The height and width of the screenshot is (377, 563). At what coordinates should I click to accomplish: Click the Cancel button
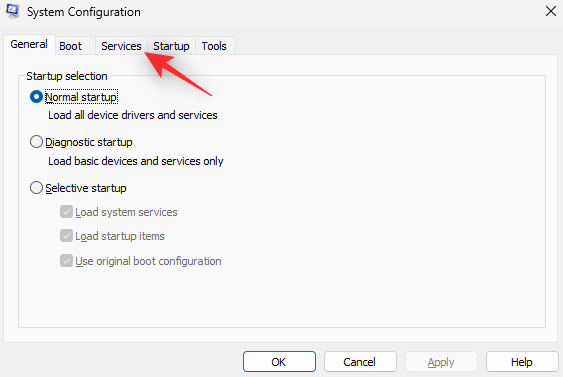pos(360,362)
